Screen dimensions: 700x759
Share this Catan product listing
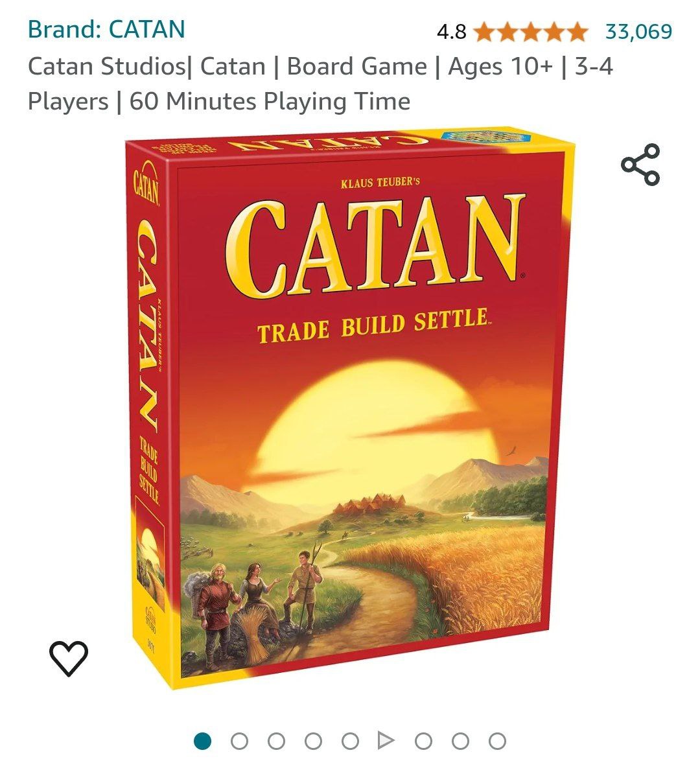(640, 164)
